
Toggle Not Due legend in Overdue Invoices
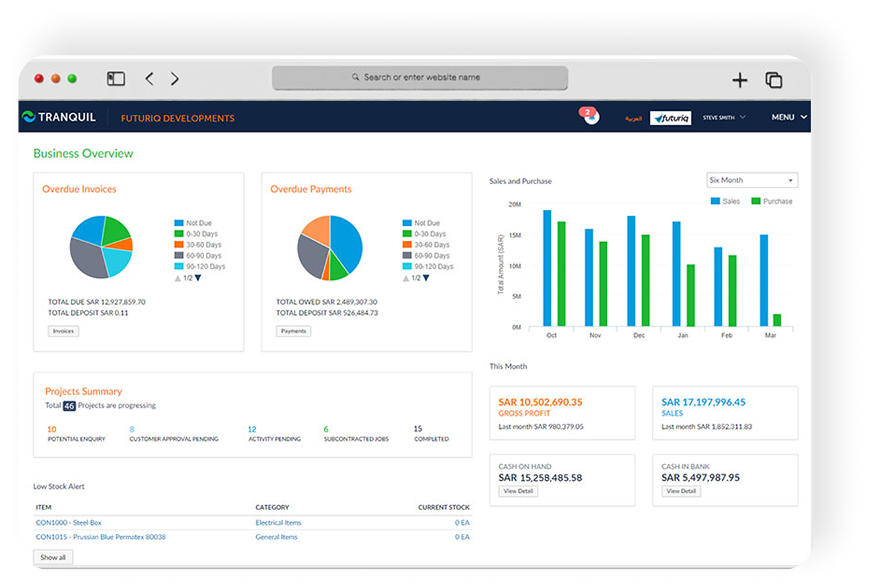click(193, 223)
